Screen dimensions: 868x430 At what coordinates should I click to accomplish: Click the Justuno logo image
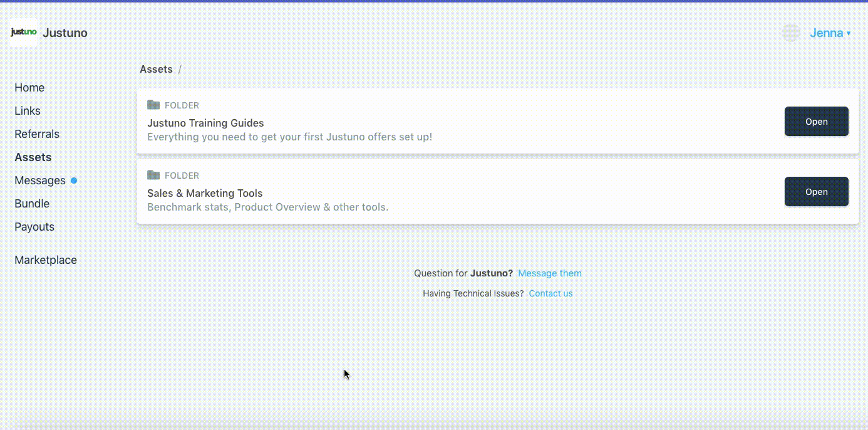(24, 33)
